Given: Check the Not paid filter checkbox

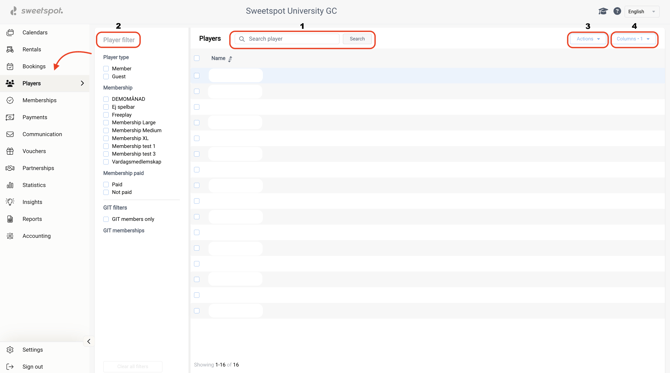Looking at the screenshot, I should (x=106, y=192).
